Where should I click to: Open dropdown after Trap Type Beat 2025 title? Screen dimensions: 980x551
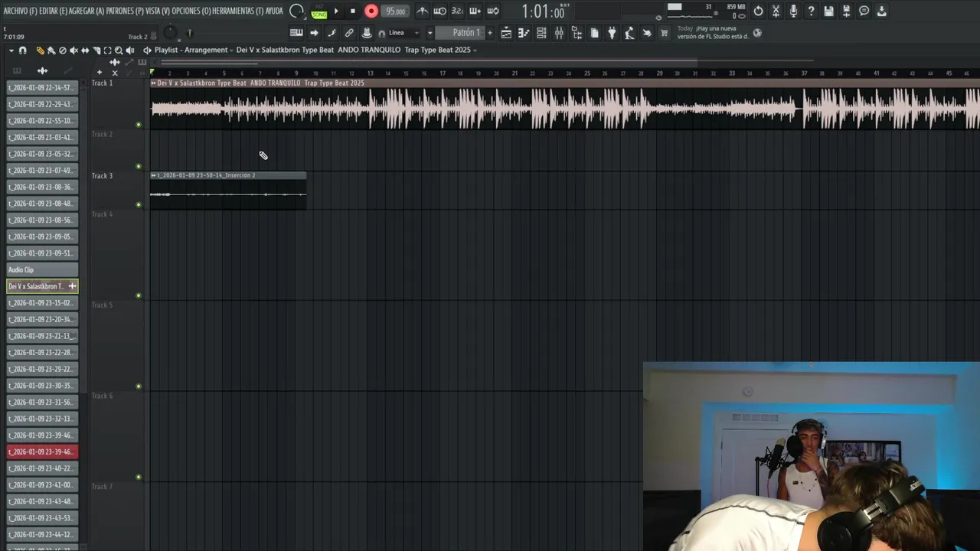coord(475,51)
